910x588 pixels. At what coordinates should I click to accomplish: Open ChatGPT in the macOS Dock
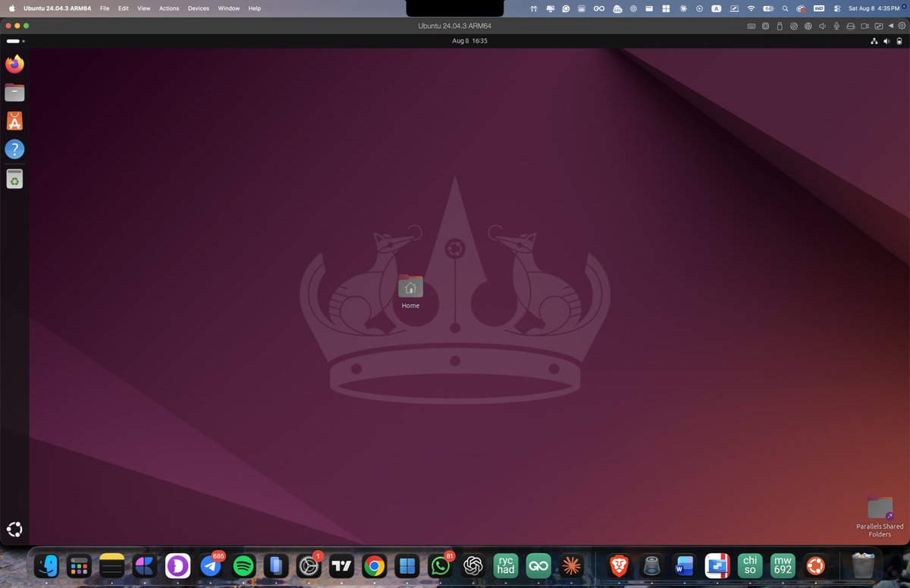point(473,565)
